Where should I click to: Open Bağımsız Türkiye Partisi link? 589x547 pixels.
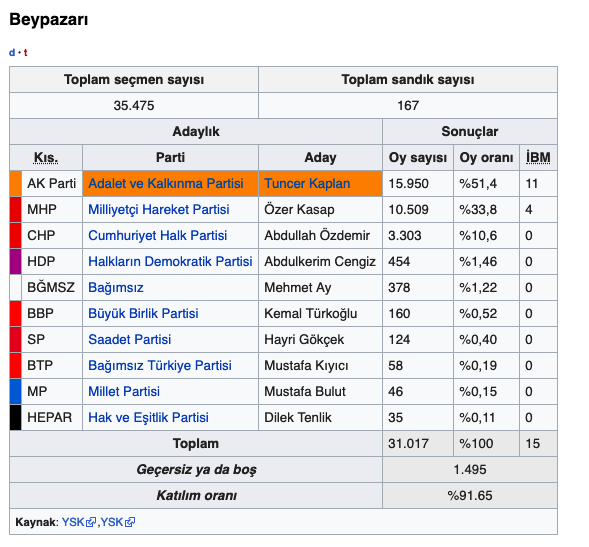pos(160,365)
